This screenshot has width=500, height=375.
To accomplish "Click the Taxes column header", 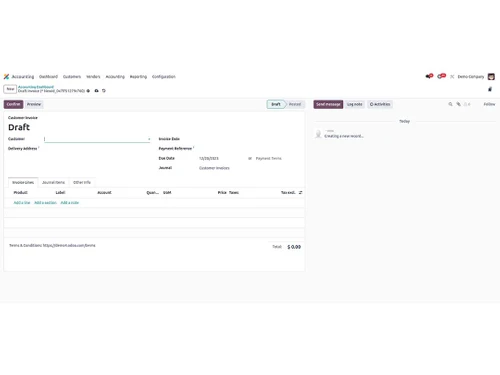I will click(x=234, y=193).
